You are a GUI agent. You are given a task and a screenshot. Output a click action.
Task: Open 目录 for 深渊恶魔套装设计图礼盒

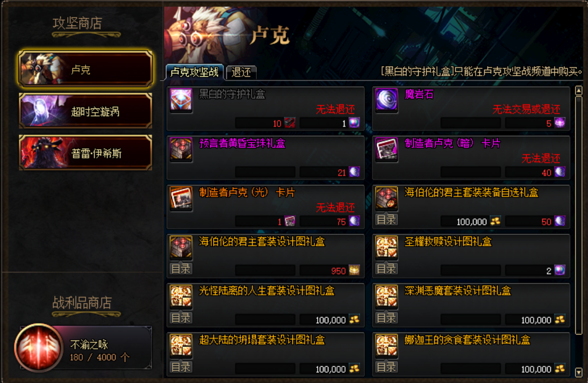click(386, 318)
